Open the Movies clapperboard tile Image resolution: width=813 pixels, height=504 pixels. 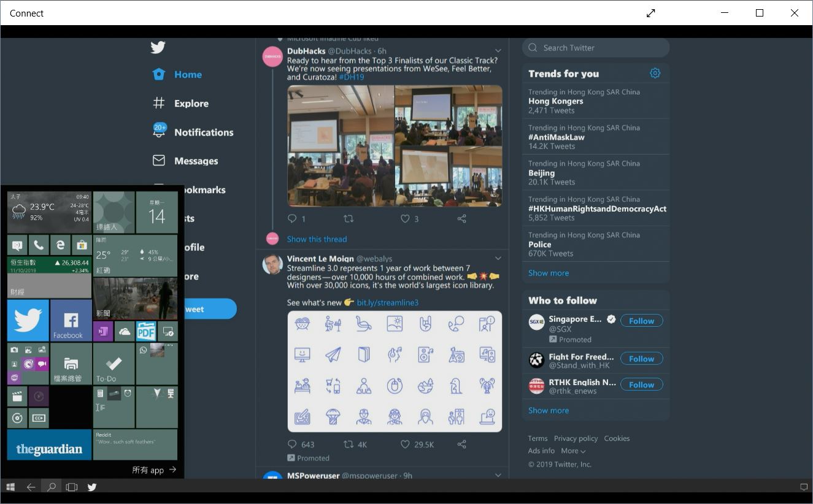point(17,397)
